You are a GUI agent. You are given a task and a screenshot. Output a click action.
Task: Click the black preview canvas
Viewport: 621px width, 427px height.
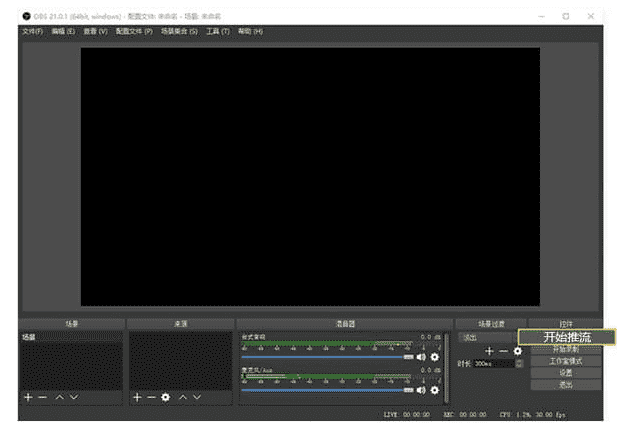pyautogui.click(x=310, y=177)
